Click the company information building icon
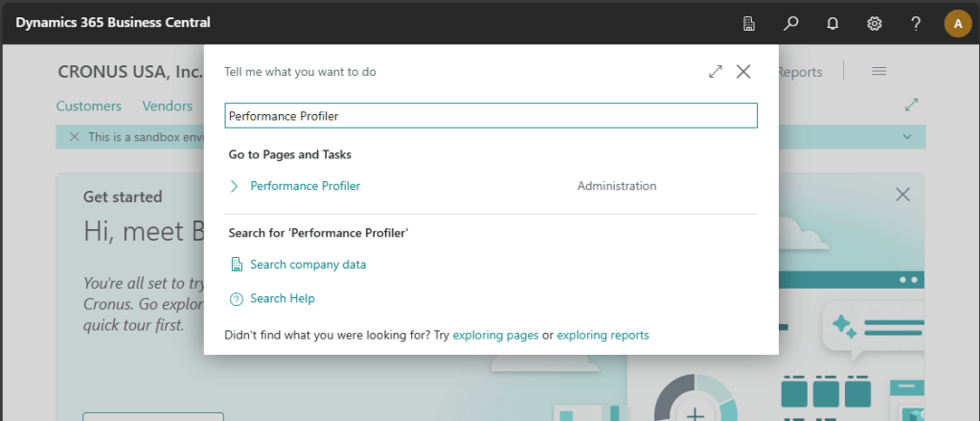Image resolution: width=980 pixels, height=421 pixels. coord(749,23)
